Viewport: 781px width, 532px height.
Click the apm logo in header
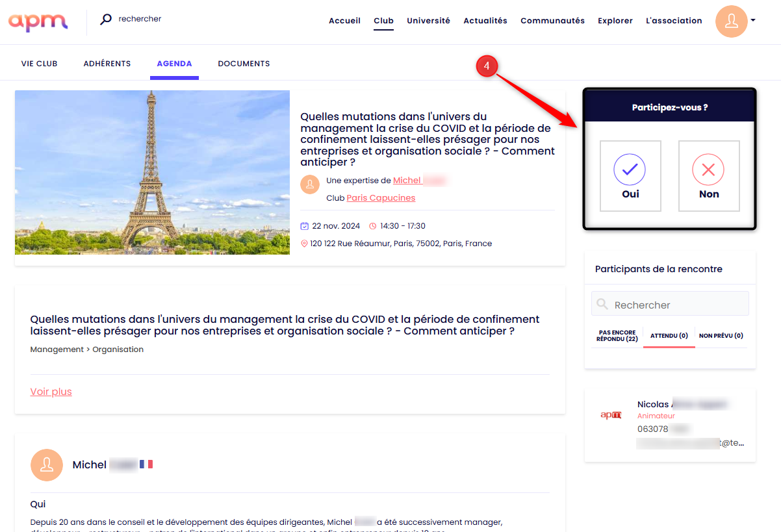tap(38, 21)
